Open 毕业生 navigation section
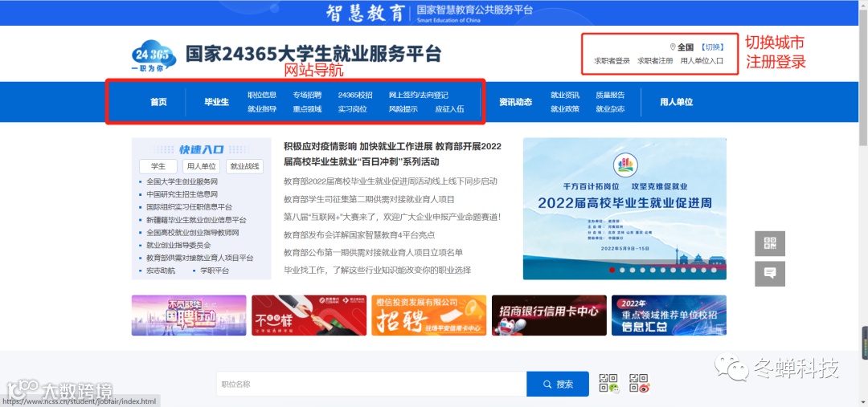The width and height of the screenshot is (868, 407). tap(216, 102)
